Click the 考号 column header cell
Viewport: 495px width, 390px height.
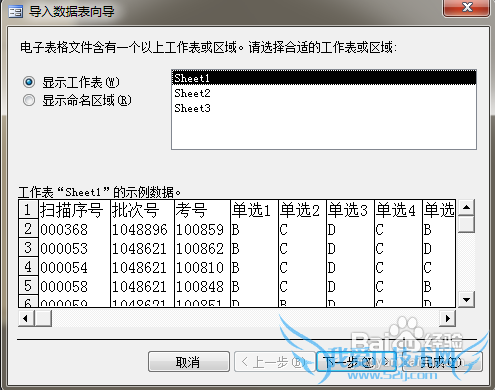203,210
